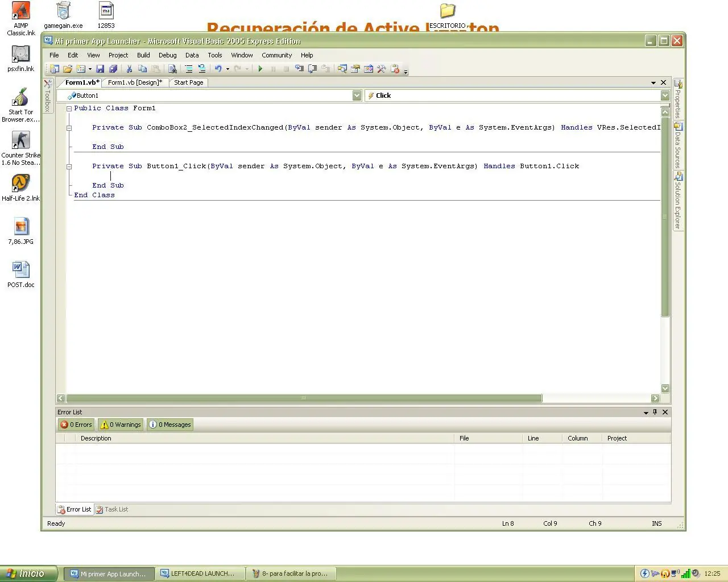Click the right arrow of horizontal scrollbar
This screenshot has width=728, height=582.
coord(655,398)
